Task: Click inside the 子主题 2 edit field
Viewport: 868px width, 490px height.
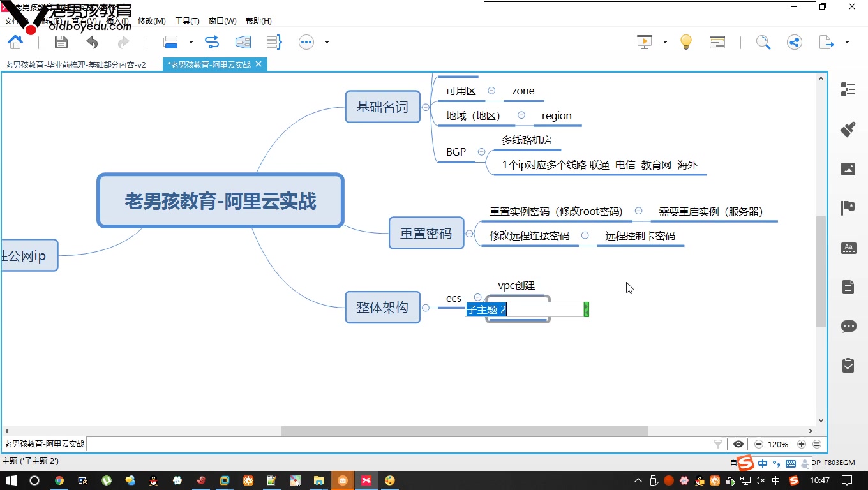Action: coord(525,309)
